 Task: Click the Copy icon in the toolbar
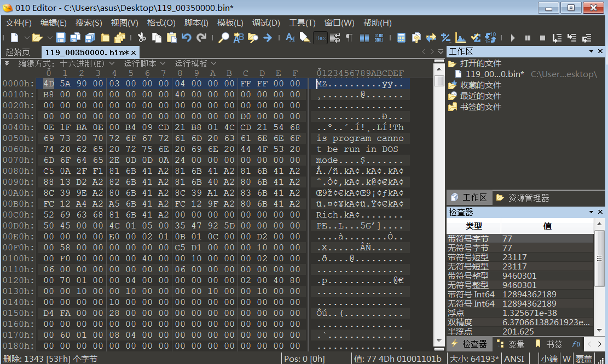click(x=157, y=38)
